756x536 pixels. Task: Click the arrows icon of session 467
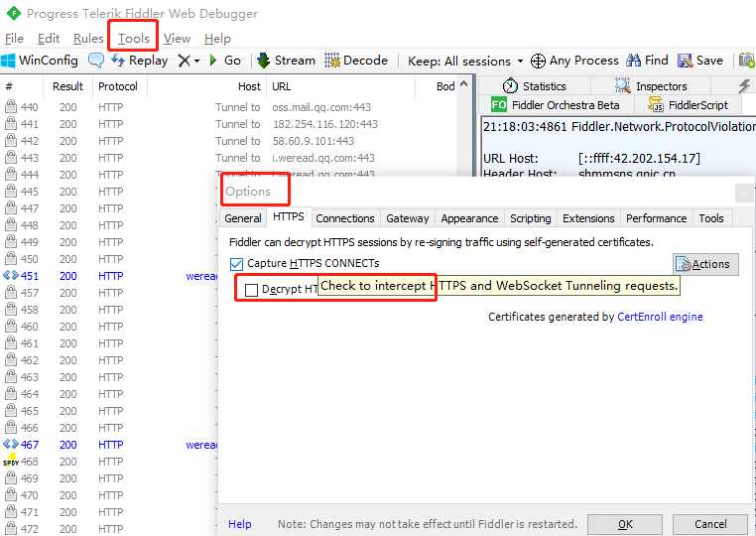(x=11, y=445)
